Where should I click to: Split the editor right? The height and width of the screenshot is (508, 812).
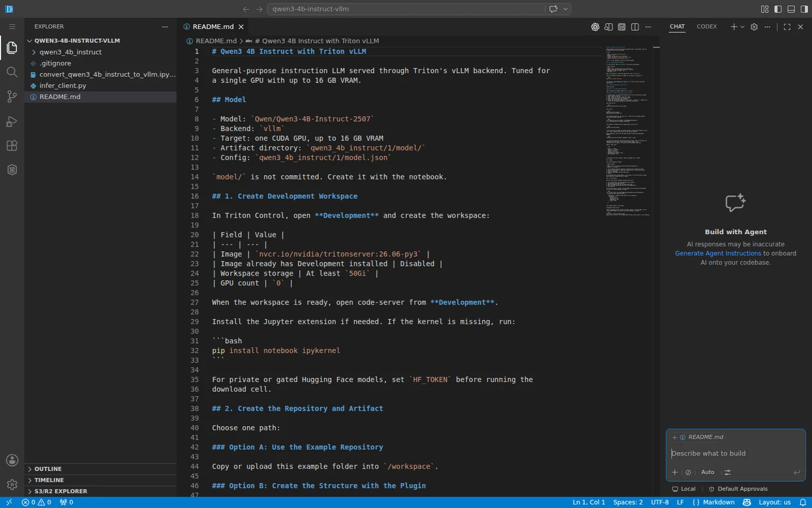coord(635,27)
